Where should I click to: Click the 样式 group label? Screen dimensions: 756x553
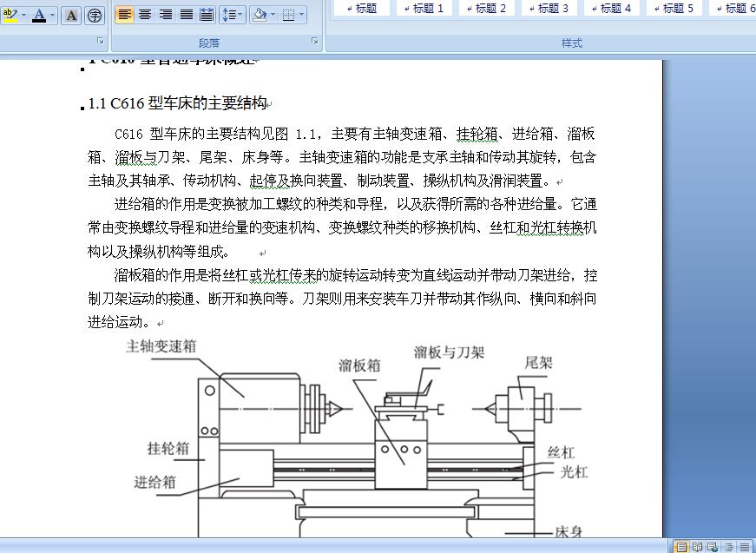point(572,43)
